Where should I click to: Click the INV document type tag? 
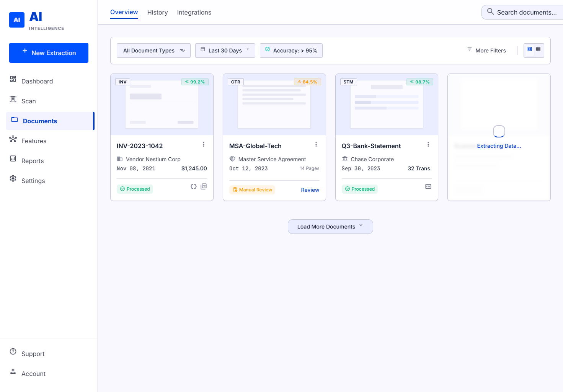click(122, 82)
